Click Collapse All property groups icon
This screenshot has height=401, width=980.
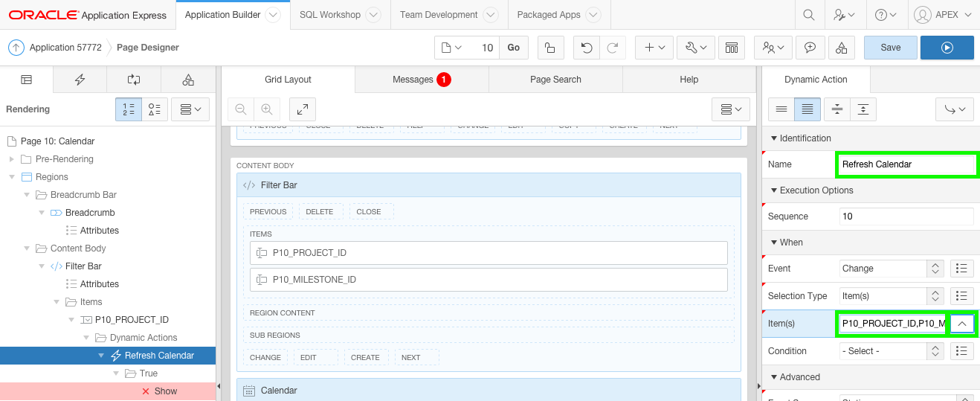point(837,109)
